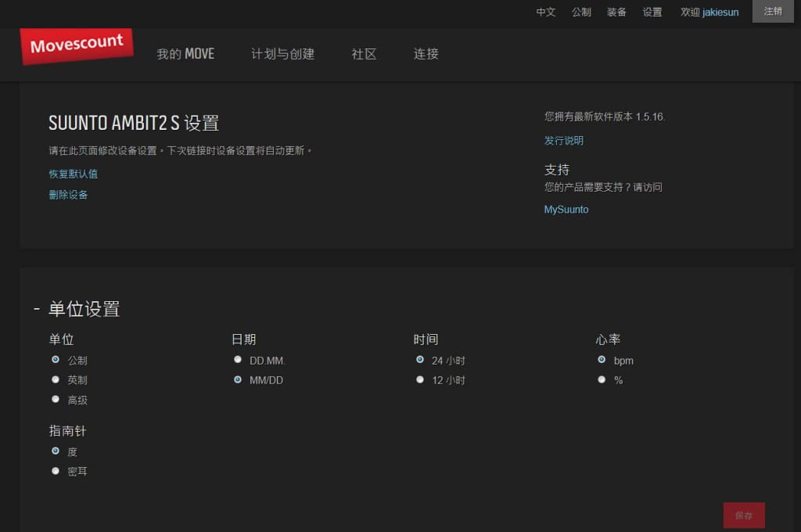Click the Movescount logo
Viewport: 801px width, 532px height.
pyautogui.click(x=77, y=45)
